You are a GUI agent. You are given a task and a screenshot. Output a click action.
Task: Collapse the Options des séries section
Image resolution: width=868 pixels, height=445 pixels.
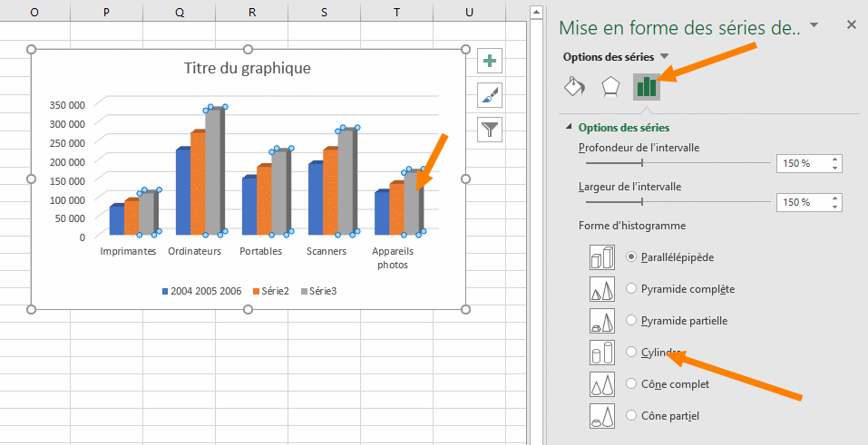tap(570, 128)
